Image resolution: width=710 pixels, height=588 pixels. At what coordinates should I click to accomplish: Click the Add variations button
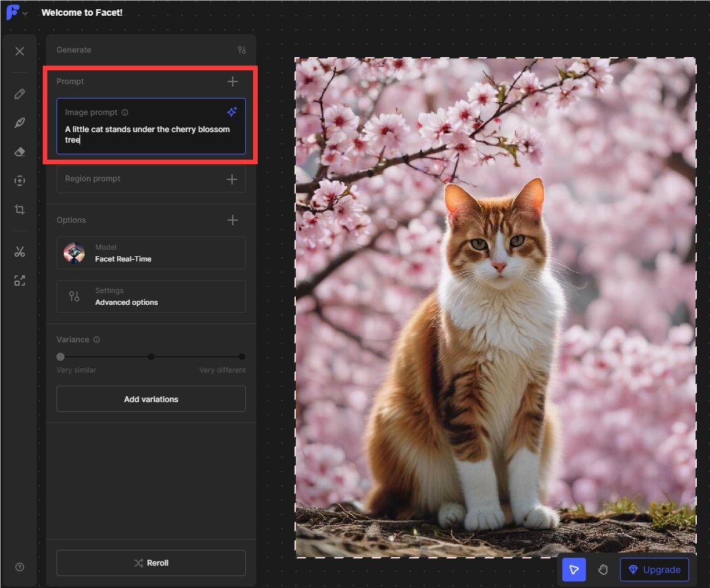coord(151,399)
